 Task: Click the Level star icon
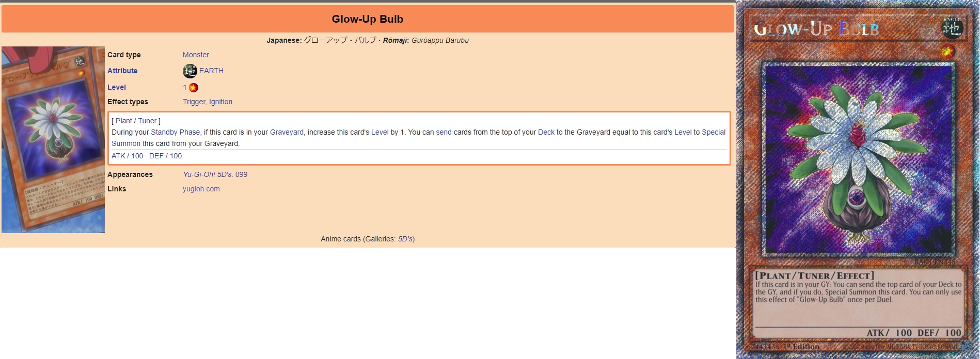tap(194, 88)
